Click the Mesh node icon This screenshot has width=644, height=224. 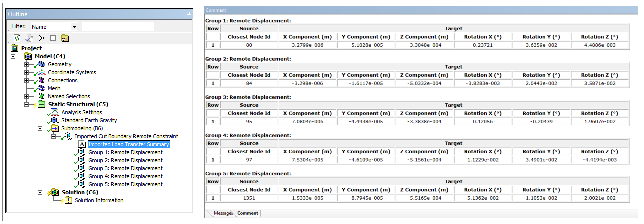click(41, 88)
